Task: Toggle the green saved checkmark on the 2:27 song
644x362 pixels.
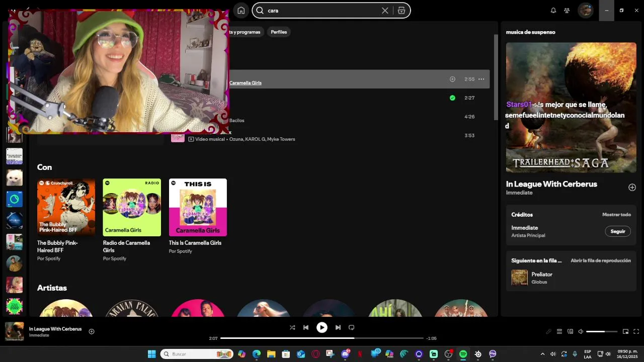Action: (x=452, y=98)
